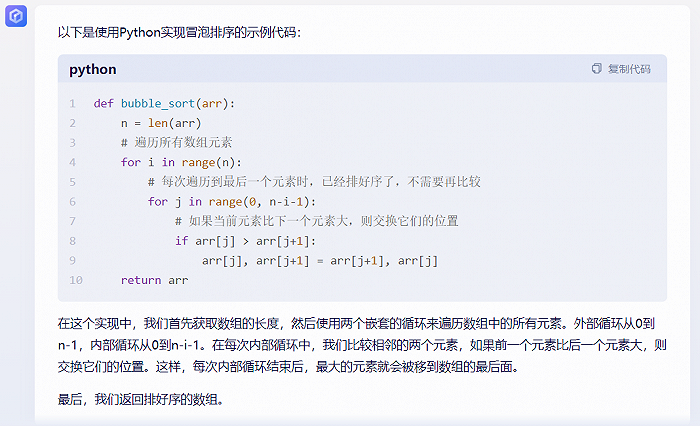Click the comment 每次遍历到最后一个元素时

(x=314, y=182)
